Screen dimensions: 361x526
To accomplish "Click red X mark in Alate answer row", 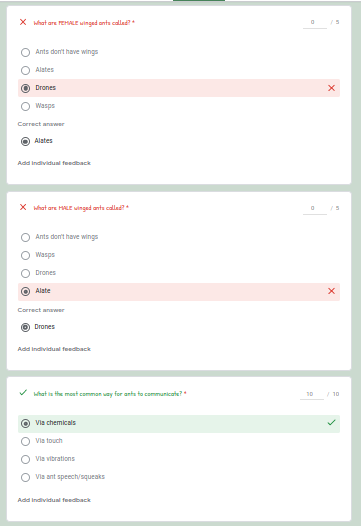I will click(331, 291).
